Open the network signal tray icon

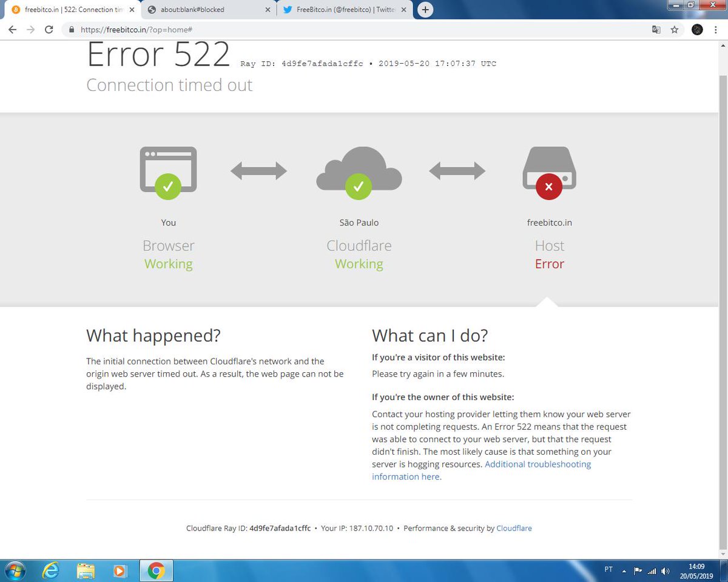[x=652, y=570]
